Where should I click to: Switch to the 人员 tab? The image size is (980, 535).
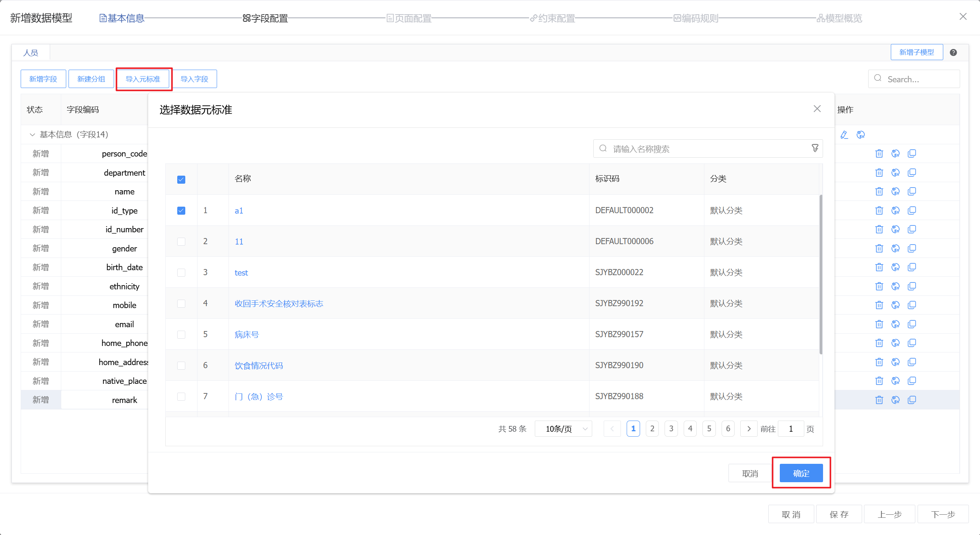point(31,53)
